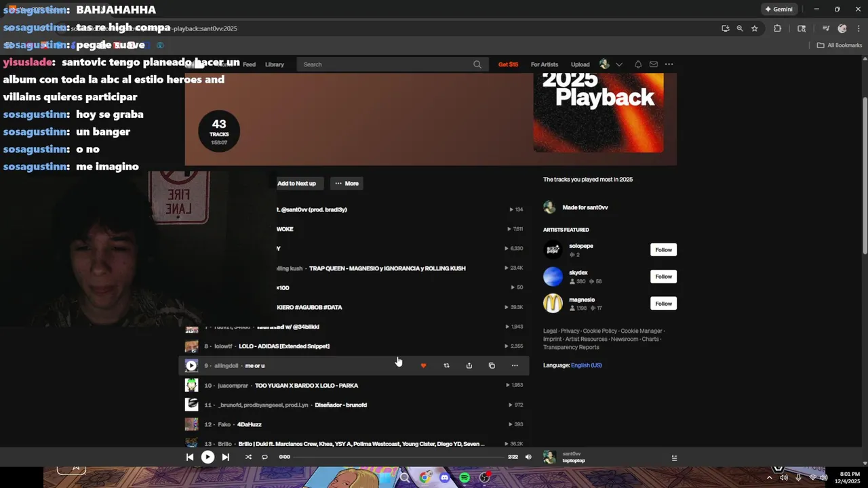Open the playlist More dropdown
The width and height of the screenshot is (868, 488).
pyautogui.click(x=347, y=184)
